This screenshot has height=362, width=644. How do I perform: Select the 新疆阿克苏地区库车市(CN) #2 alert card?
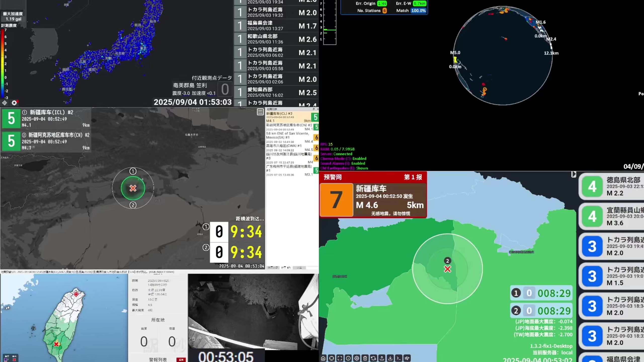46,141
